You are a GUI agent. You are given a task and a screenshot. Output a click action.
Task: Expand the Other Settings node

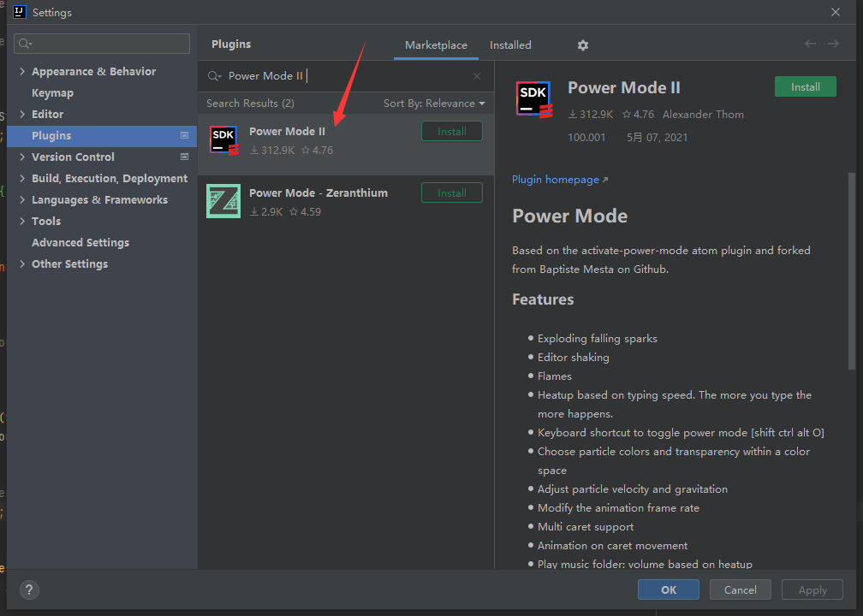pos(22,264)
